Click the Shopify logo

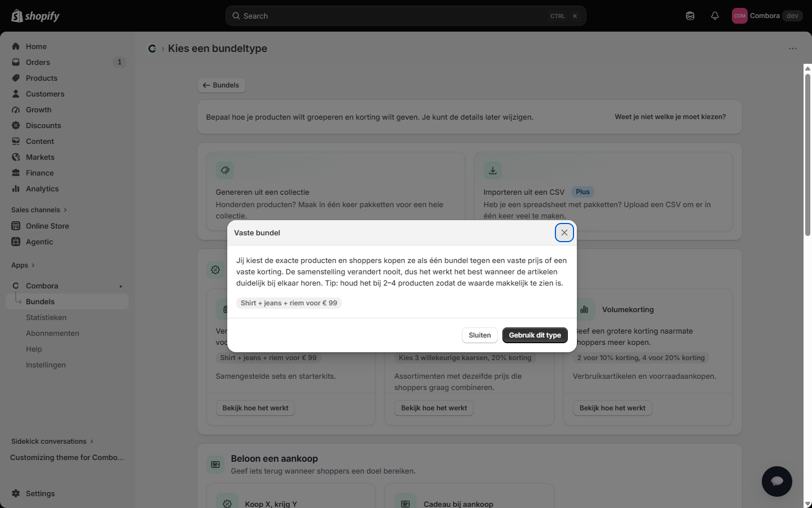point(36,16)
